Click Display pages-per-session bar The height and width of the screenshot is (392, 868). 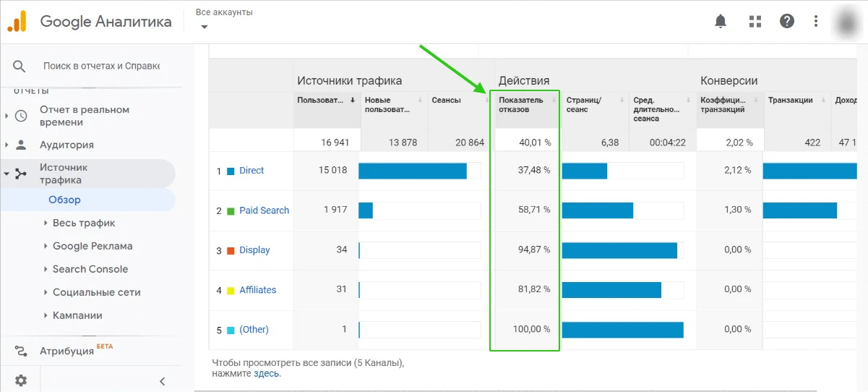[x=619, y=250]
